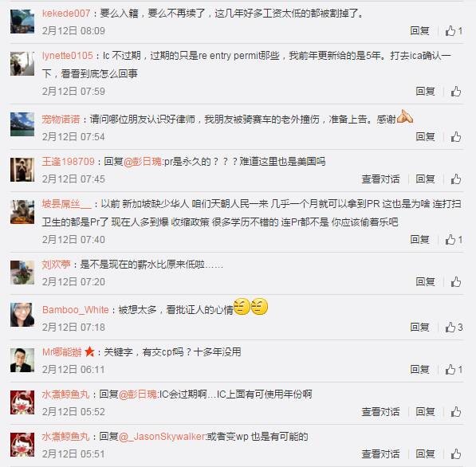Viewport: 476px width, 467px height.
Task: Reply to kekede007's comment
Action: [419, 30]
